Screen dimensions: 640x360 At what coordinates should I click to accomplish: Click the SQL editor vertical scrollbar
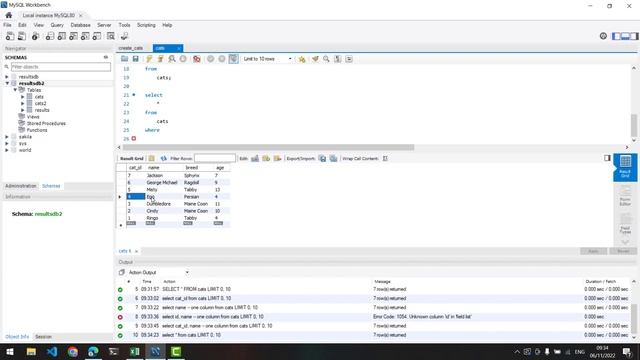[x=634, y=125]
